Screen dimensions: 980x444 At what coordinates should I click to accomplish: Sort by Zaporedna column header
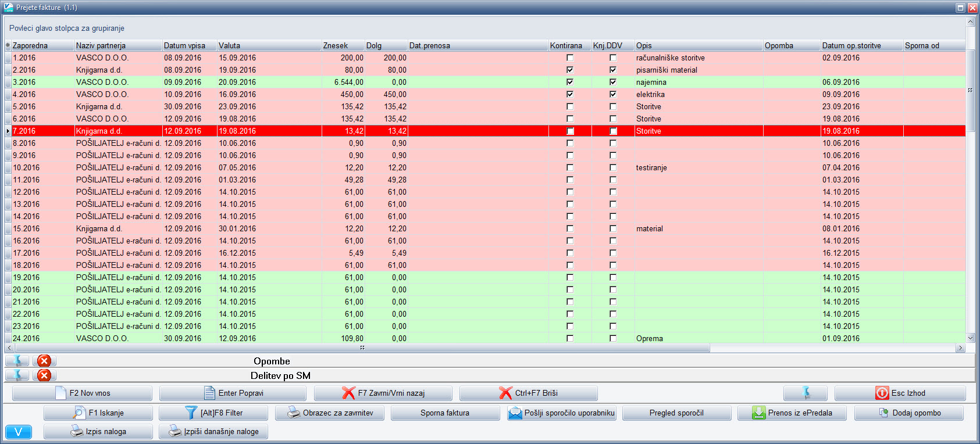click(x=43, y=45)
